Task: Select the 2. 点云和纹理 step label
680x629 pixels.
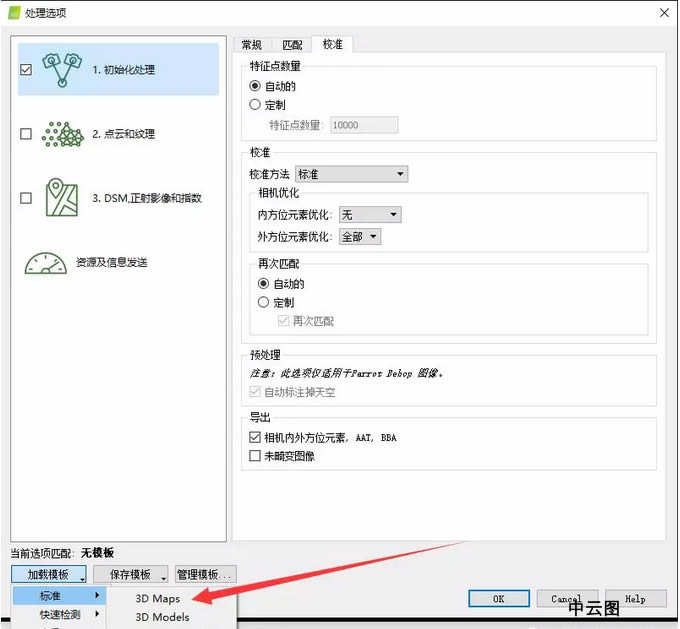Action: point(124,134)
